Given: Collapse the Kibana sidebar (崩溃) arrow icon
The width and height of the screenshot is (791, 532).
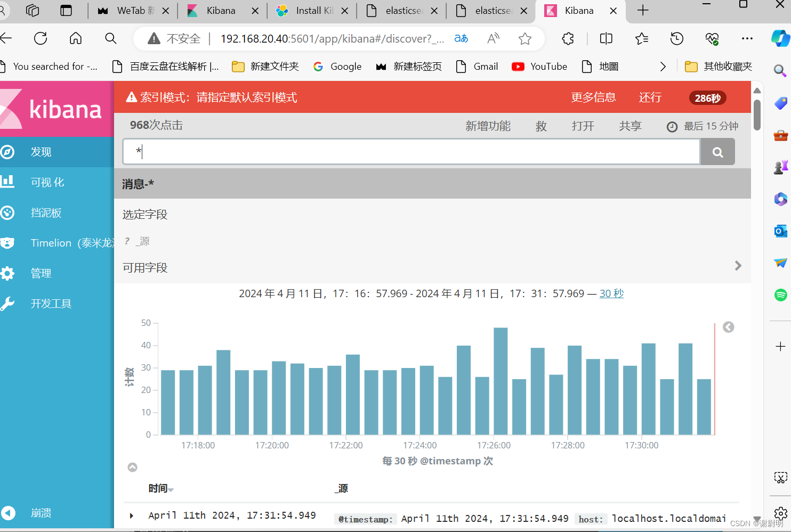Looking at the screenshot, I should [x=8, y=513].
